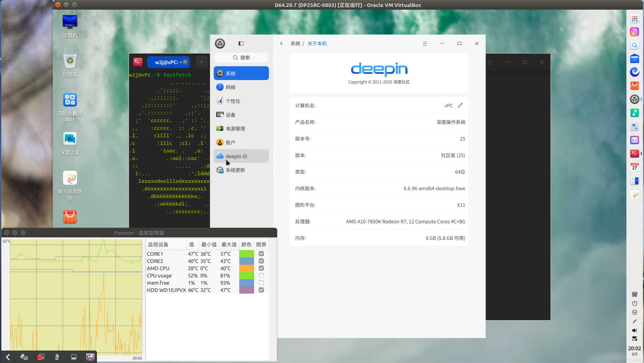Open the 个性化 settings category
The image size is (644, 363).
tap(241, 101)
